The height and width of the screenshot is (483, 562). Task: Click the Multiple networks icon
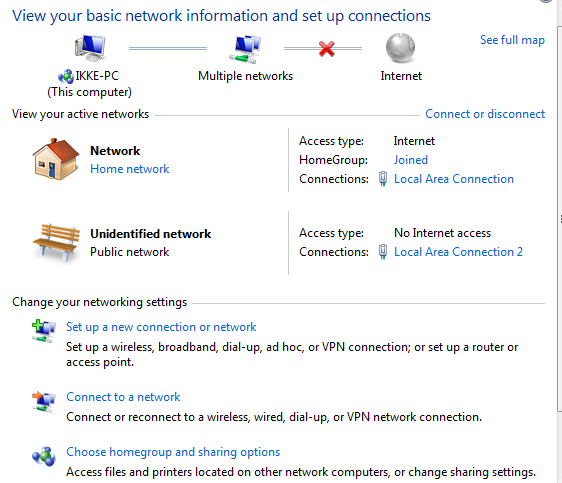(245, 49)
